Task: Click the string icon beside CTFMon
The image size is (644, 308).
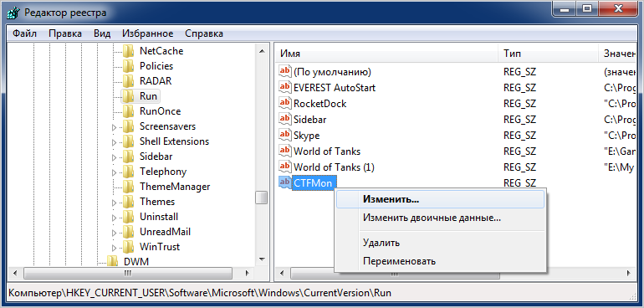Action: click(284, 182)
